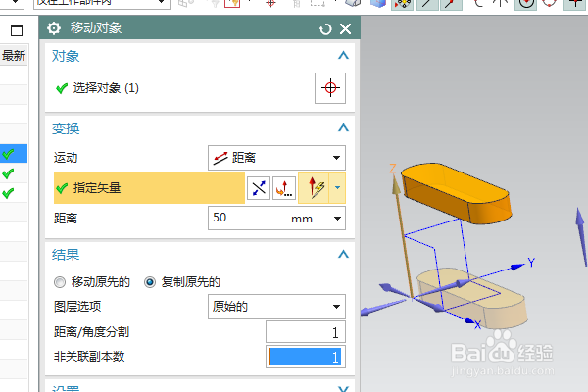Click the square icon in left panel
Viewport: 588px width, 392px height.
click(17, 30)
